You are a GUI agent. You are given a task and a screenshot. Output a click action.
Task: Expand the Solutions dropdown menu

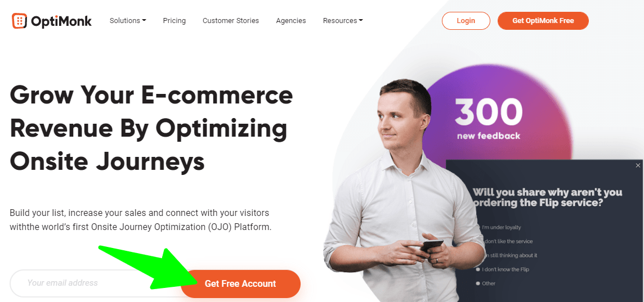tap(128, 20)
